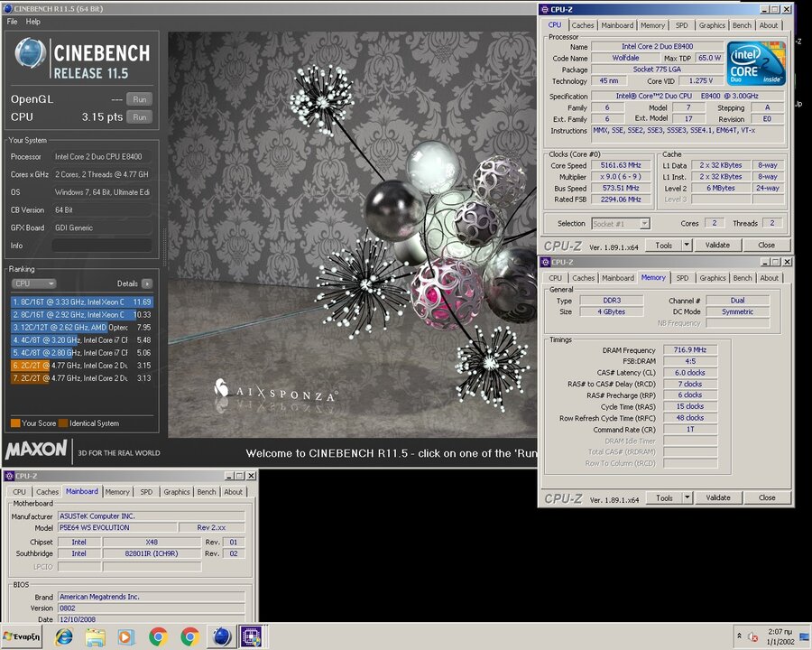Select ranking row 4 Intel Core i7 5.48
Screen dimensions: 812x650
pos(82,340)
